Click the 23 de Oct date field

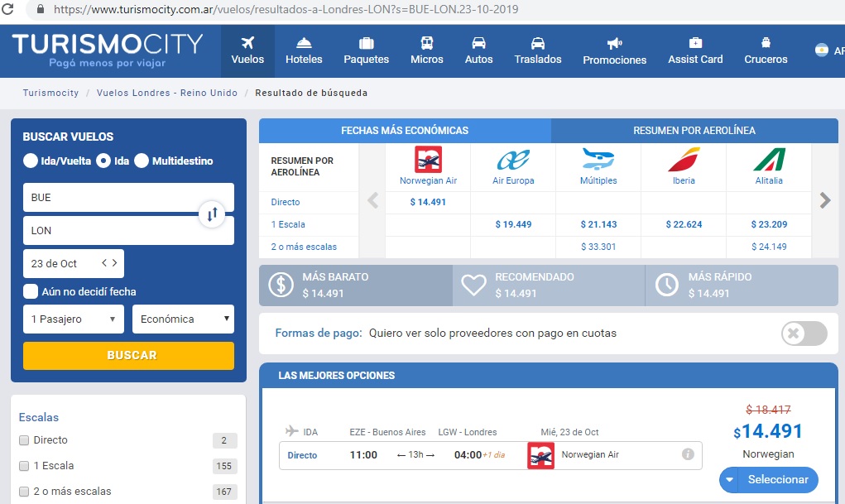(74, 264)
